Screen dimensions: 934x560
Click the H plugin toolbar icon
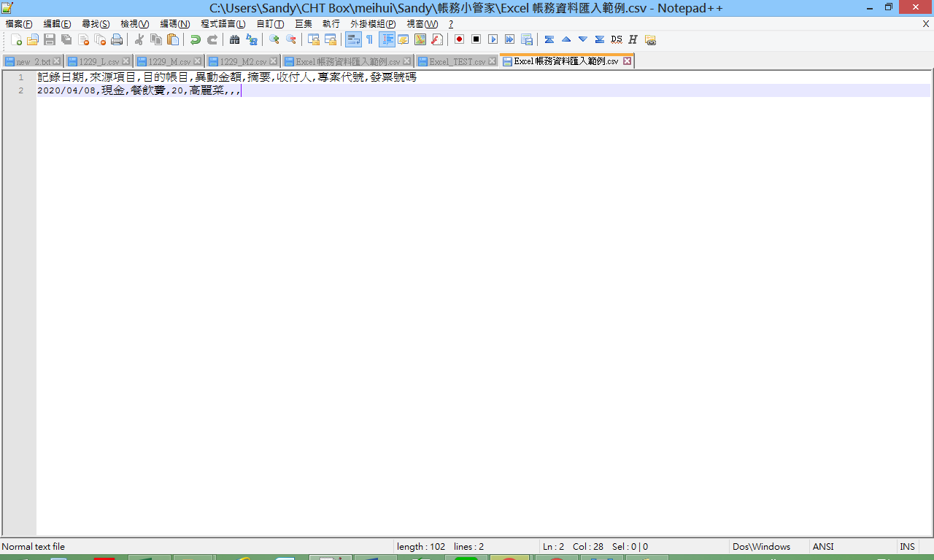click(633, 39)
